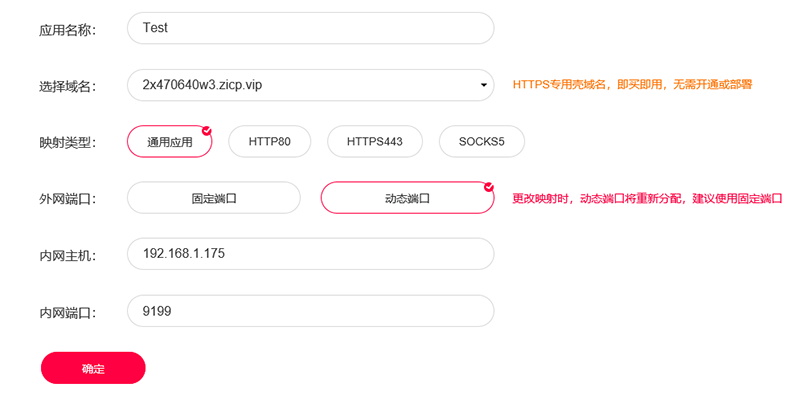Click the 内网主机 field showing 192.168.1.175
Image resolution: width=800 pixels, height=404 pixels.
(310, 254)
